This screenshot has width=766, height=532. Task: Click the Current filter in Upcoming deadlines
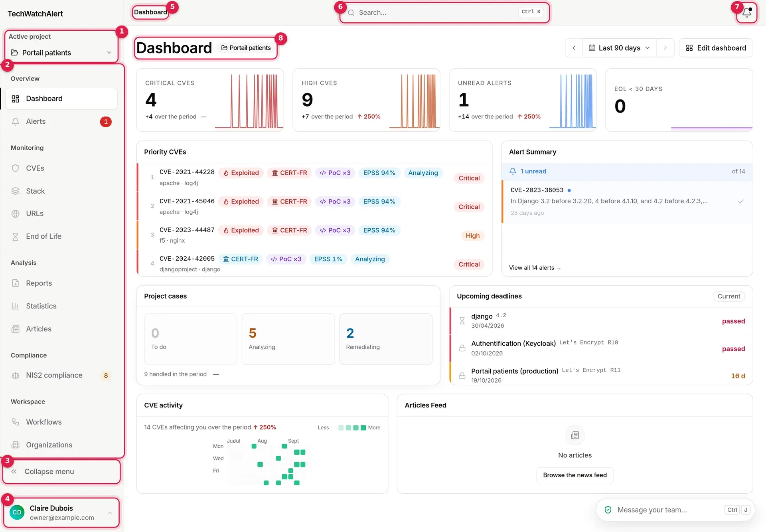(728, 296)
